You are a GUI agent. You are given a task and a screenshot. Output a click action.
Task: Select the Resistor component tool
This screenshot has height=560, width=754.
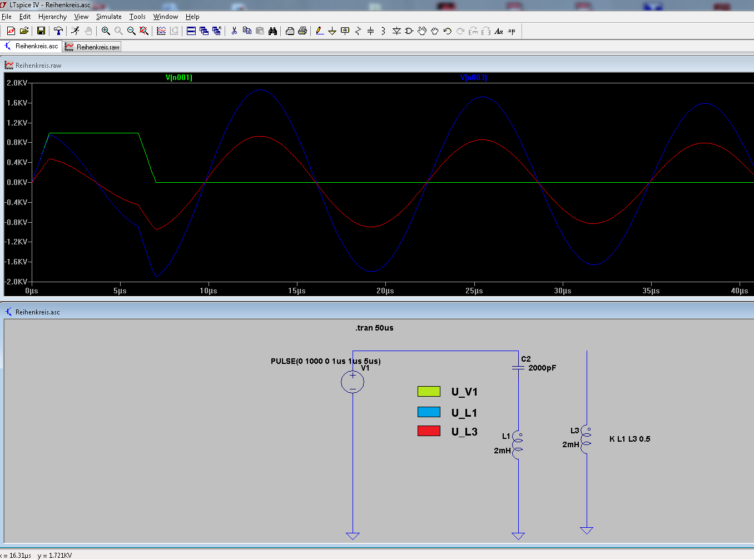point(358,31)
